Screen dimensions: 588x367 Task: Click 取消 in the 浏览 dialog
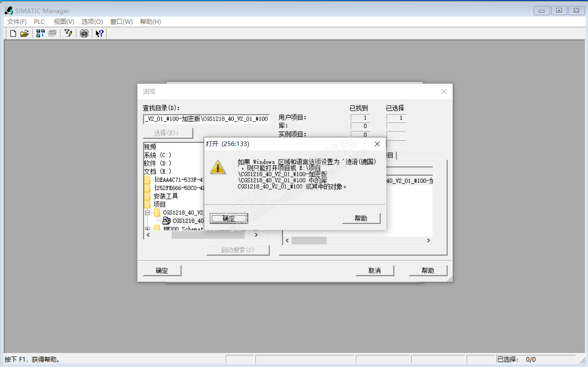pyautogui.click(x=375, y=271)
